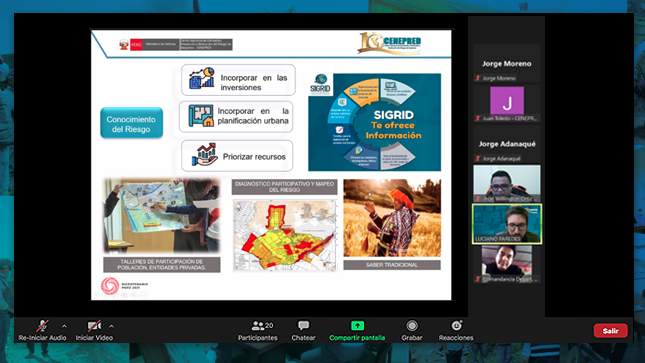
Task: Click the Re-Iniciar Audio microphone icon
Action: [x=42, y=326]
